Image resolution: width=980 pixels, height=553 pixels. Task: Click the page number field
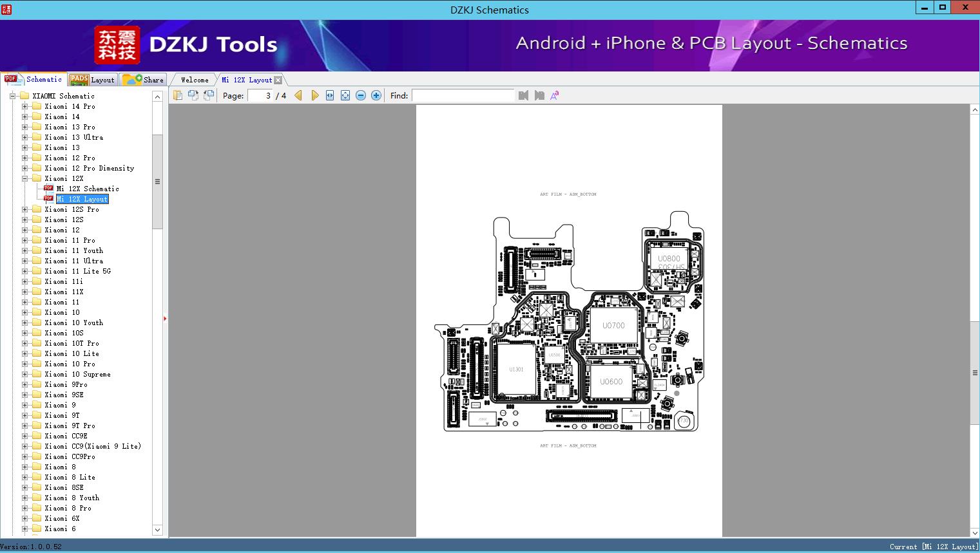click(x=260, y=95)
